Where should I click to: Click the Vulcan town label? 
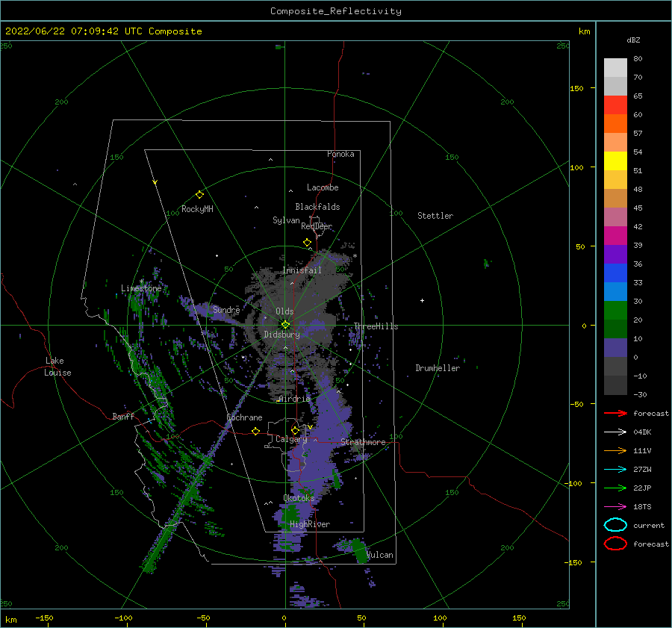(x=380, y=555)
